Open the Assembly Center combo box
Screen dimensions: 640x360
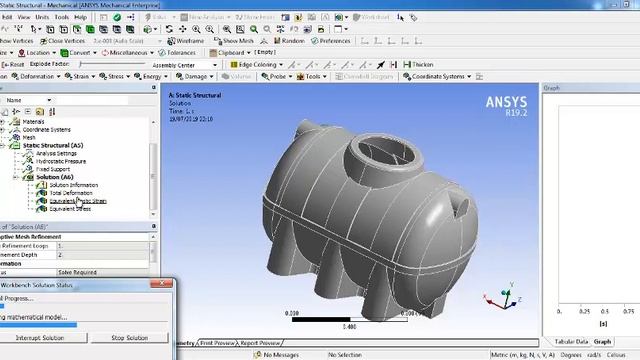pyautogui.click(x=184, y=65)
